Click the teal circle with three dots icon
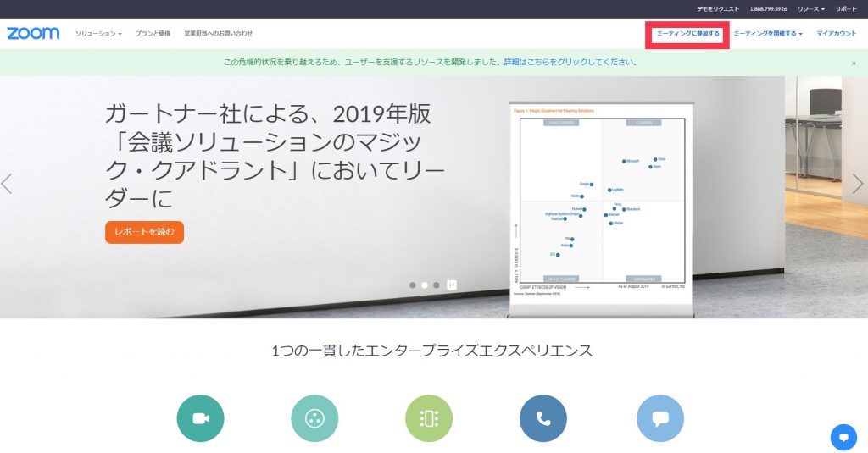The width and height of the screenshot is (868, 453). pos(314,418)
